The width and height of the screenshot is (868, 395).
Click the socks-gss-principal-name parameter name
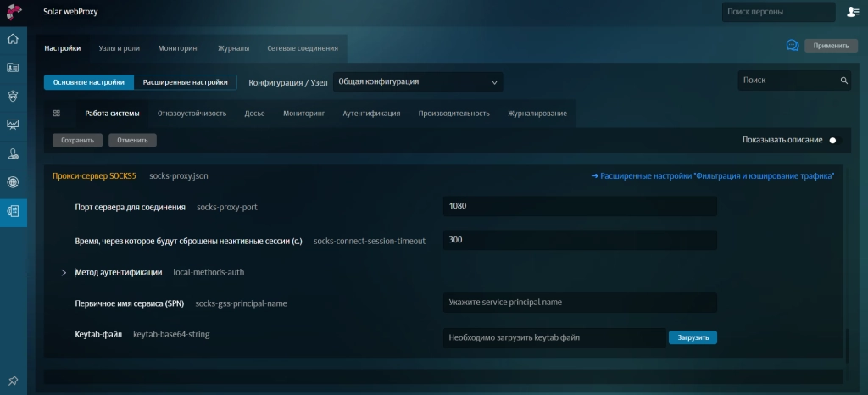point(241,303)
